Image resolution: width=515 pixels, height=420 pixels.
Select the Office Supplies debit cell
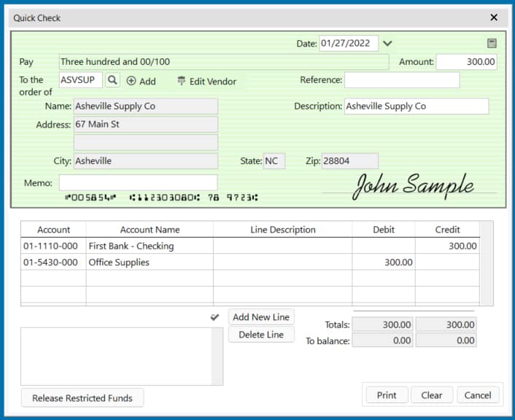(x=383, y=262)
